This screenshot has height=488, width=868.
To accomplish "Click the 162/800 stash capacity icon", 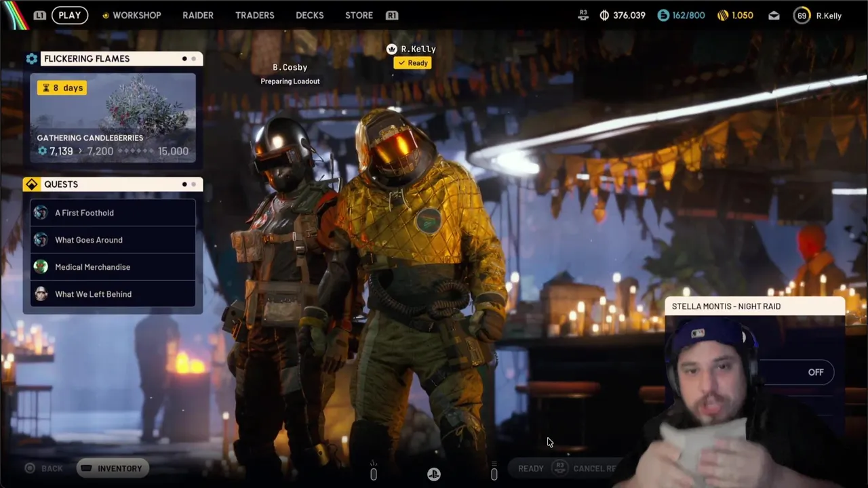I will (663, 15).
